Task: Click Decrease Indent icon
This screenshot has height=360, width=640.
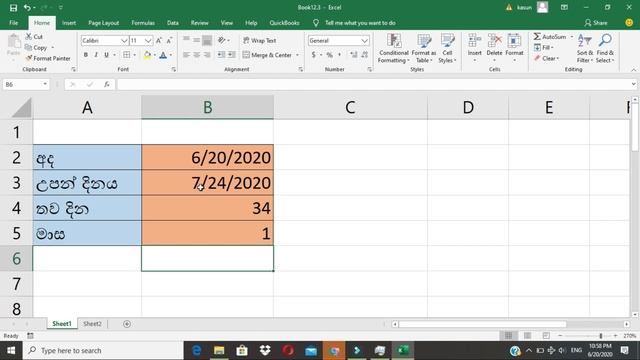Action: (x=221, y=55)
